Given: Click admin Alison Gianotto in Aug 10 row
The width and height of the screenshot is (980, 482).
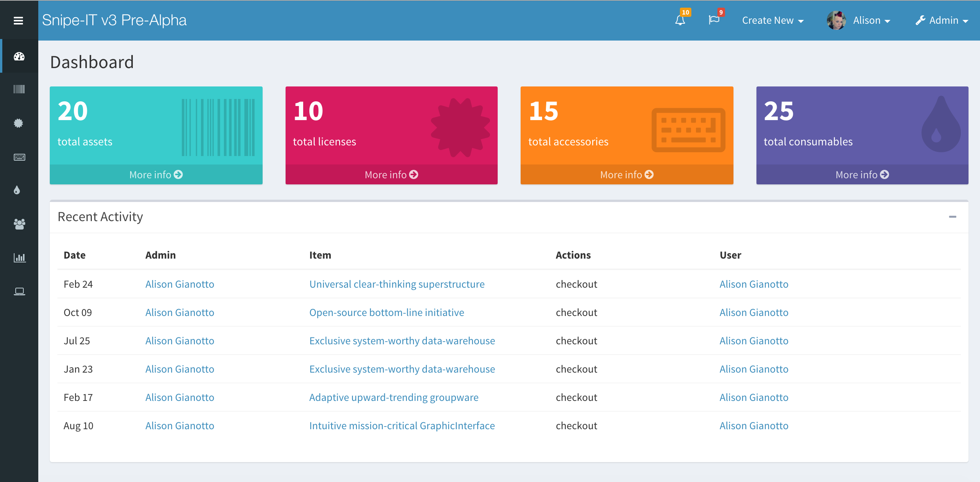Looking at the screenshot, I should 180,426.
